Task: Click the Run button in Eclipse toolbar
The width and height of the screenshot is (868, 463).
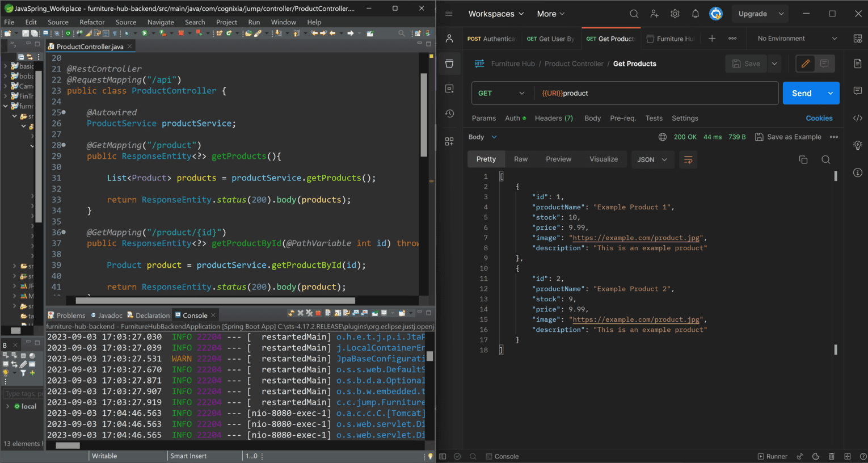Action: [x=145, y=33]
